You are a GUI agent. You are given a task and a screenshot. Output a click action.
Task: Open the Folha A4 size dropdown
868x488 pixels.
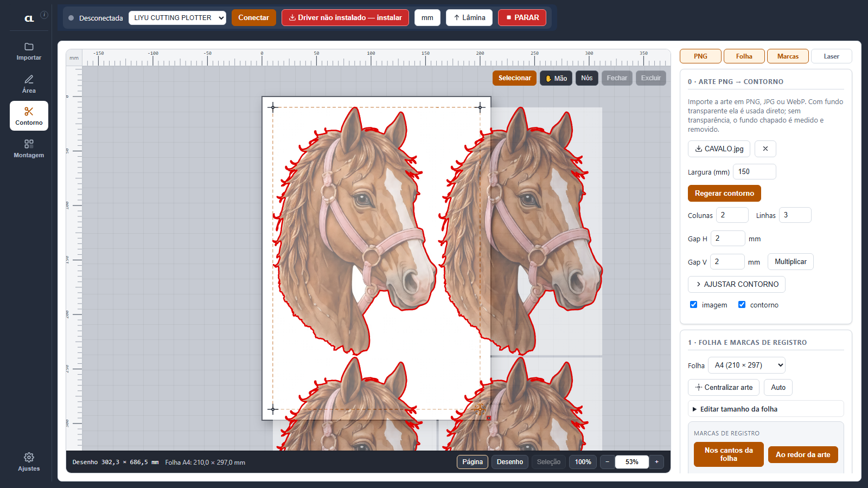tap(746, 365)
